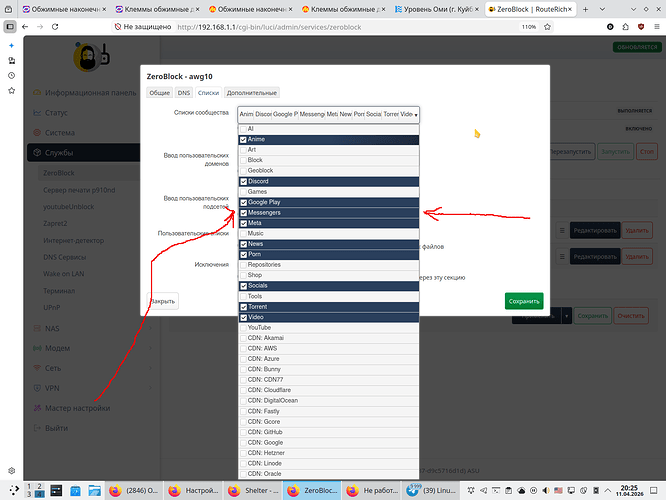Check the YouTube checkbox
The image size is (666, 500).
pos(243,328)
